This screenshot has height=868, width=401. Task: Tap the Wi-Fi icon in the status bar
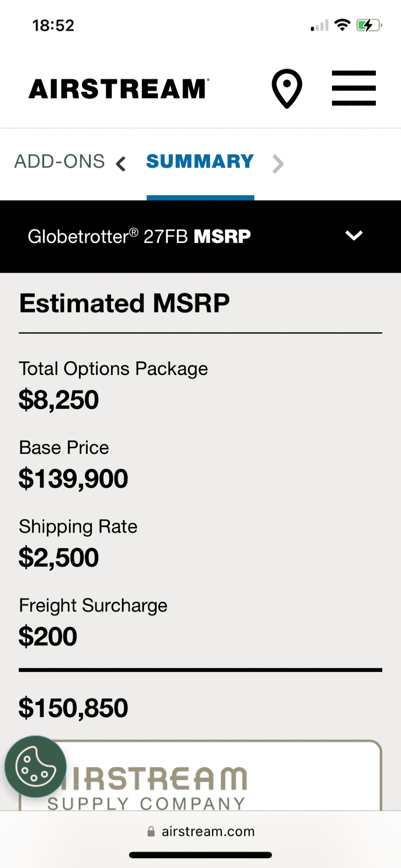click(343, 25)
